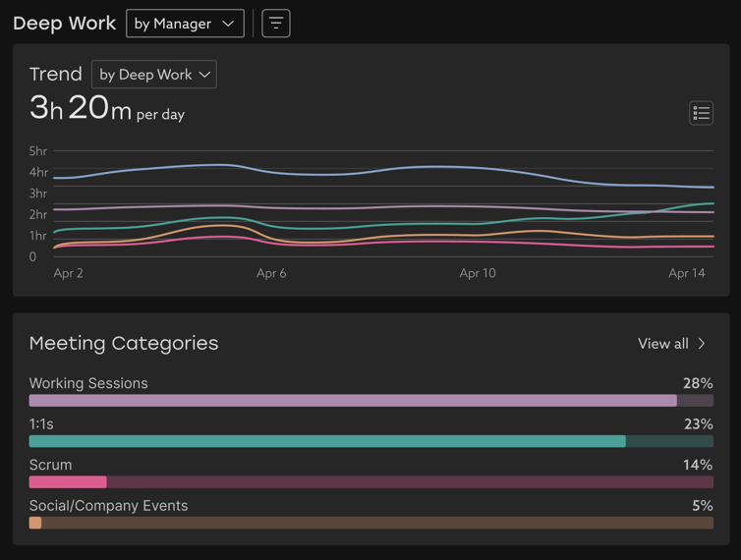Screen dimensions: 741x560
Task: Expand the by Manager dropdown
Action: 185,24
